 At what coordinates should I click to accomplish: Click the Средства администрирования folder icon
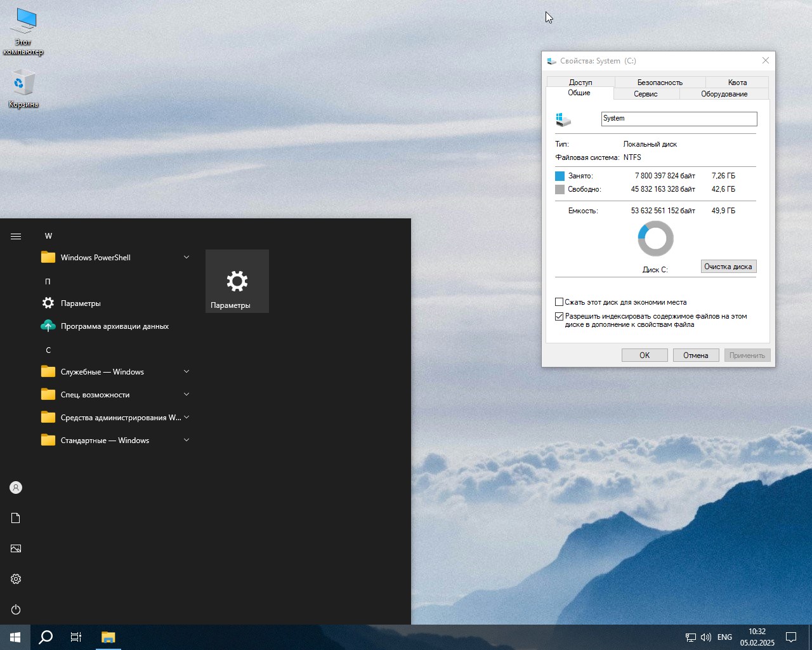point(48,417)
